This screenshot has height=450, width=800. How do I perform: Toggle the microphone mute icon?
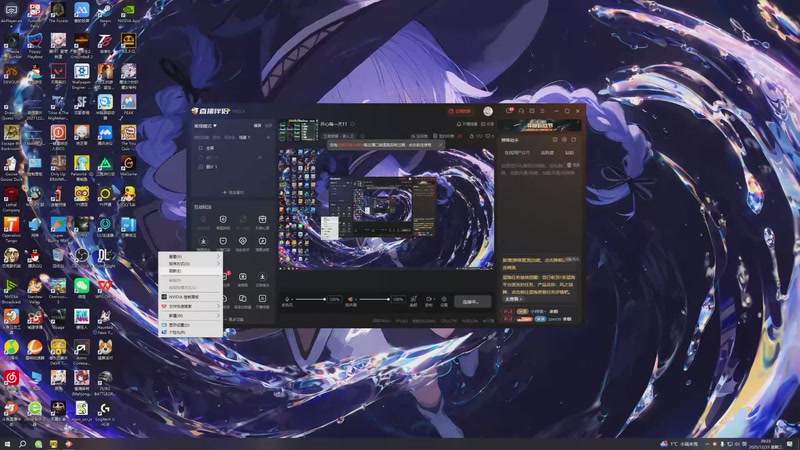[x=287, y=299]
